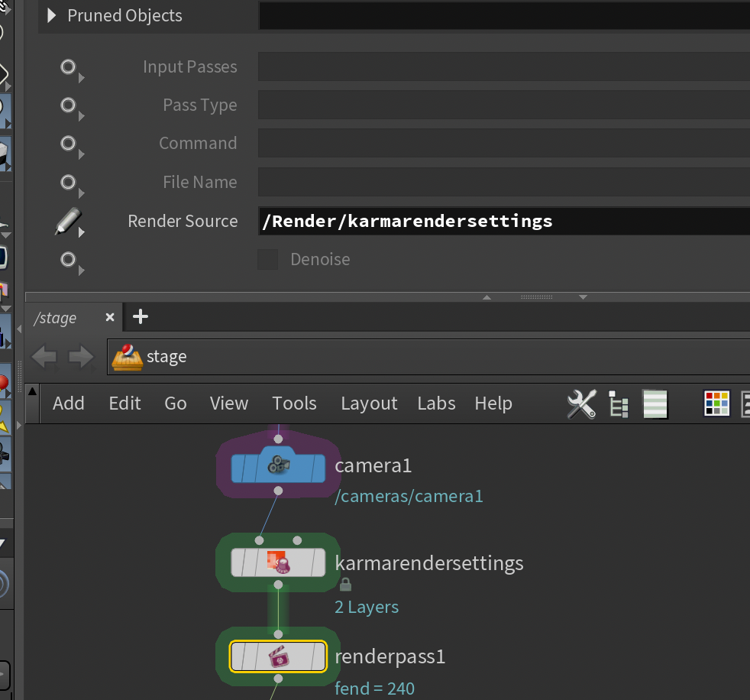Viewport: 750px width, 700px height.
Task: Click the renderpass1 input connector
Action: click(x=278, y=634)
